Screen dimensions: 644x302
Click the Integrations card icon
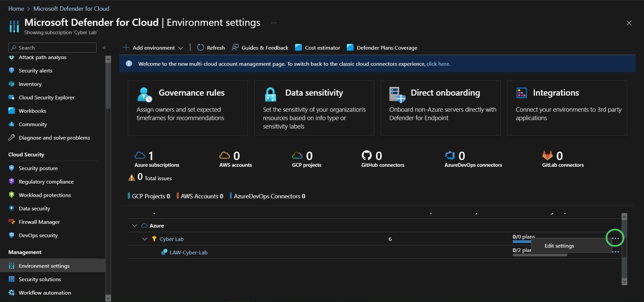click(522, 93)
